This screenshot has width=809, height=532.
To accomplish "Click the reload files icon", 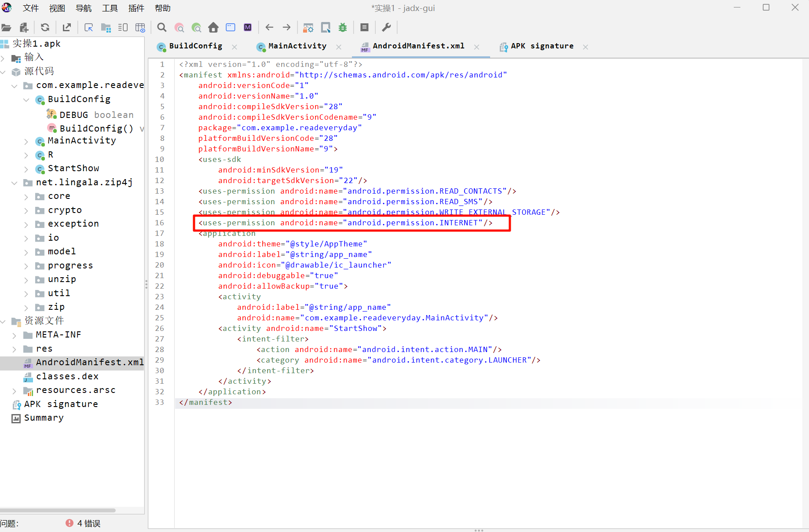I will pos(45,28).
